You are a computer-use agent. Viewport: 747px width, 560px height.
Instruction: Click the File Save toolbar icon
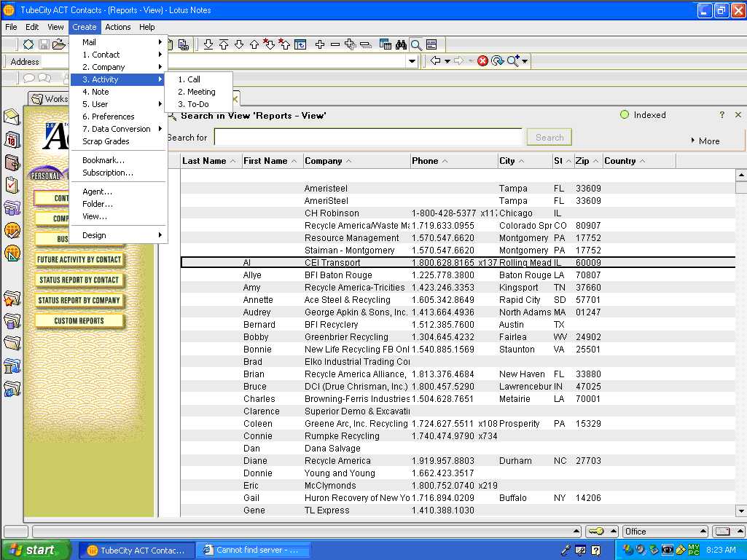pos(44,44)
